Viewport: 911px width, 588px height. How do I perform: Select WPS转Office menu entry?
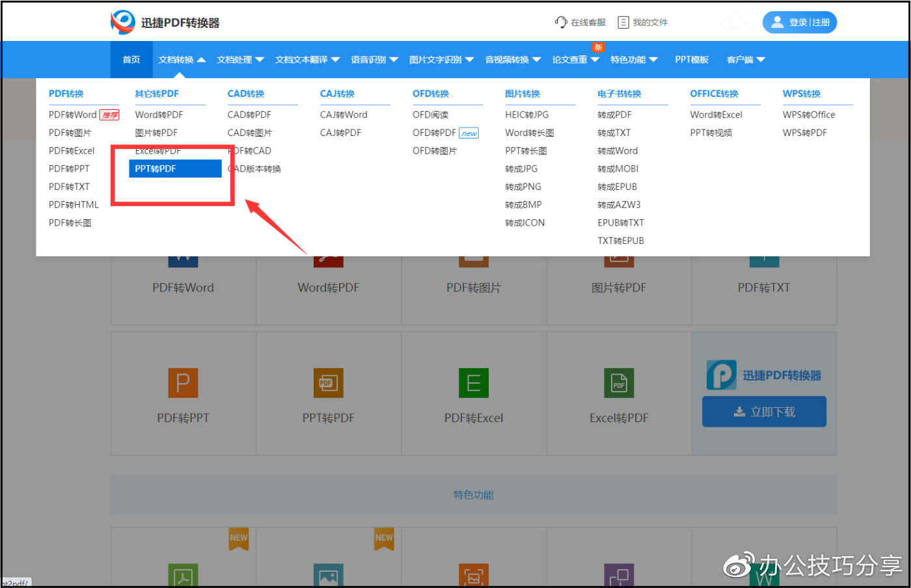pos(809,114)
